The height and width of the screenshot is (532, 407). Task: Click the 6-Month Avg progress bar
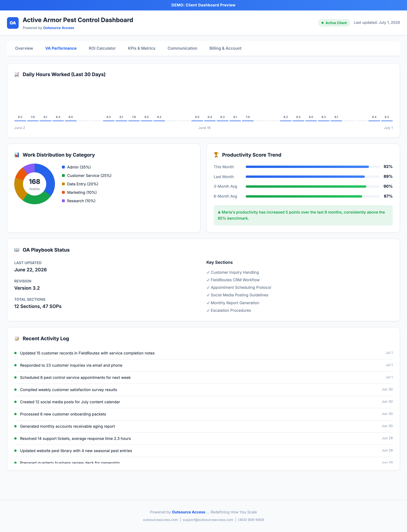313,196
